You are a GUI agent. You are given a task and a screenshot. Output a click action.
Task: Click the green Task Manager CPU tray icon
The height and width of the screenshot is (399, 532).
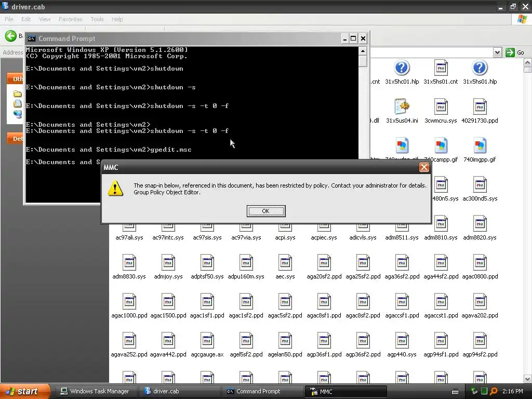pyautogui.click(x=484, y=391)
